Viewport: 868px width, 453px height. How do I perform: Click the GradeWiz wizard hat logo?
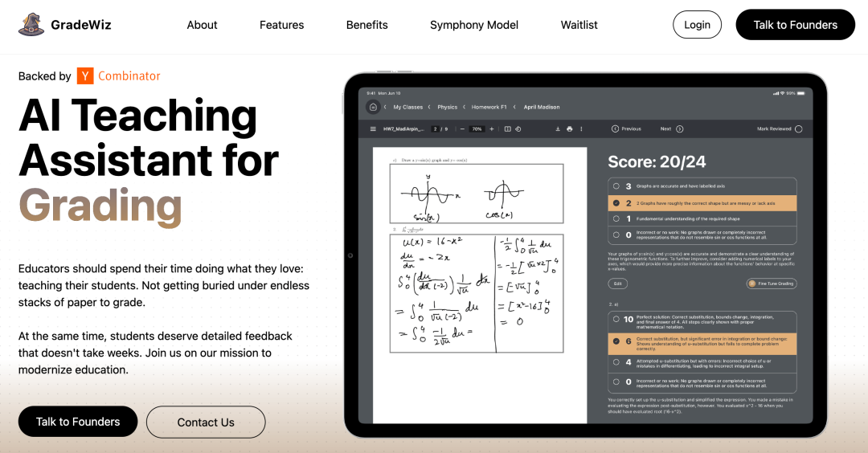click(31, 24)
